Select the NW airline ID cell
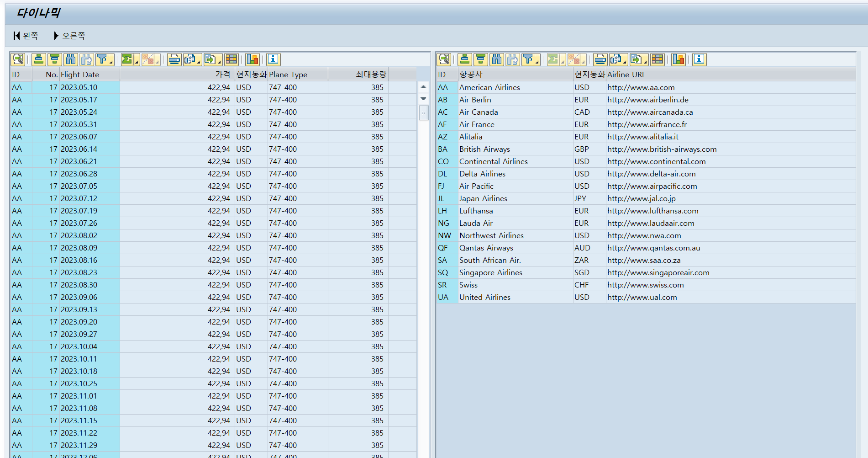This screenshot has width=868, height=458. click(x=447, y=235)
